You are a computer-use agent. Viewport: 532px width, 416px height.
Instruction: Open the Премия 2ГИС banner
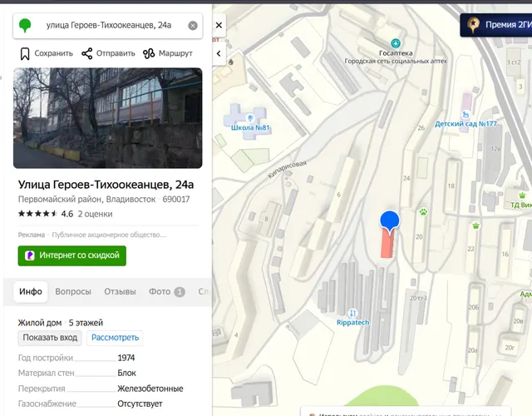click(x=496, y=25)
